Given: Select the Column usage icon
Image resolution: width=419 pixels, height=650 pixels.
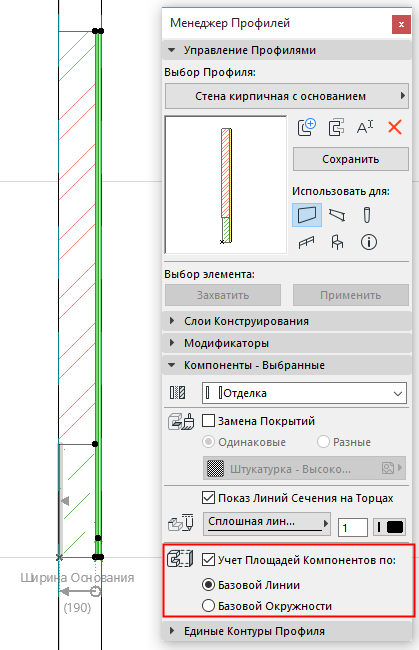Looking at the screenshot, I should (x=367, y=215).
